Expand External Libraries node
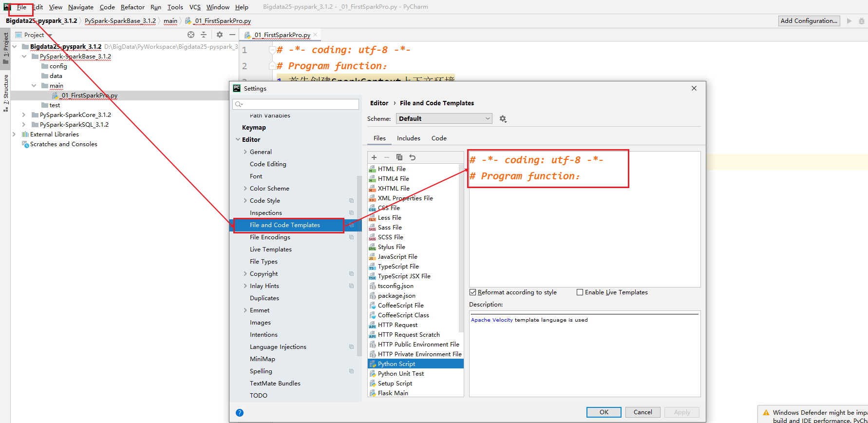 [14, 135]
